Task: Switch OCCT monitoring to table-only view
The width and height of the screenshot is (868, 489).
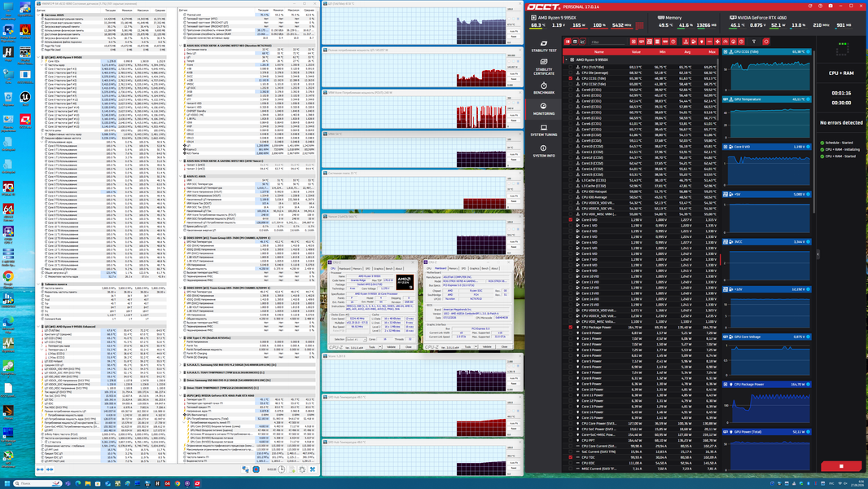Action: [x=575, y=42]
